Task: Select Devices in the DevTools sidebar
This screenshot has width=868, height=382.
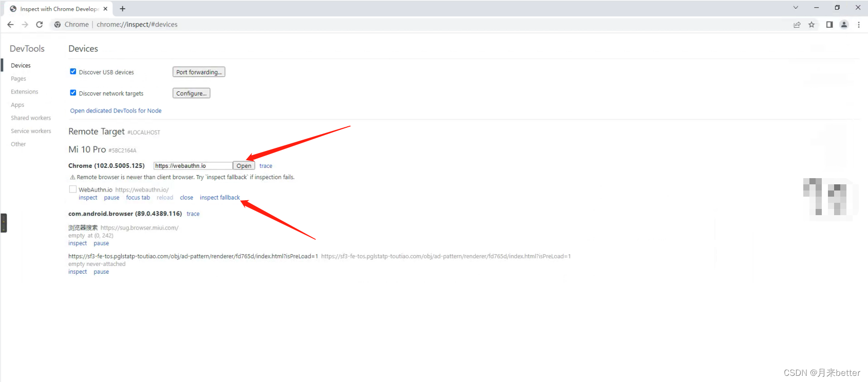Action: [21, 65]
